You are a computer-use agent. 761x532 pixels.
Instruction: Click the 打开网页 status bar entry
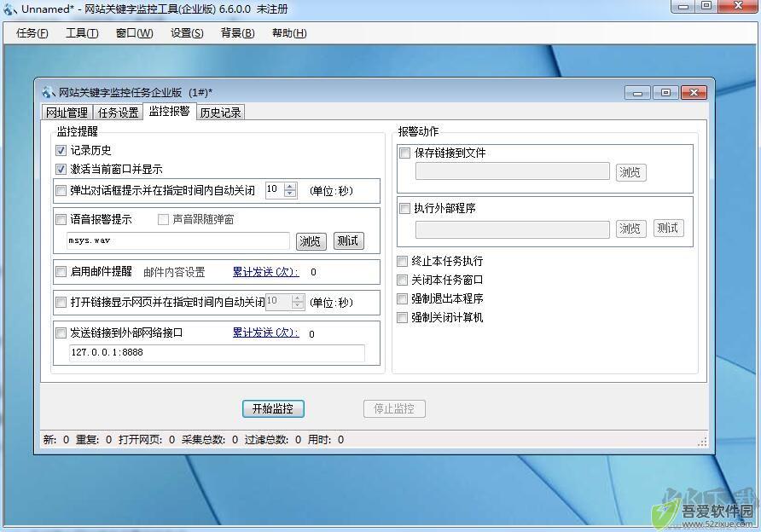(147, 440)
